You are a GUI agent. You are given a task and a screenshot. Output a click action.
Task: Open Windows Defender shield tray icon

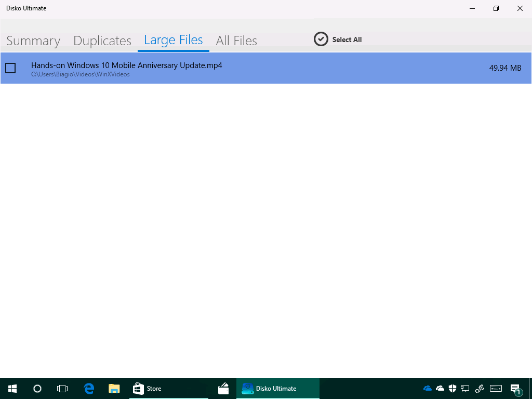453,389
